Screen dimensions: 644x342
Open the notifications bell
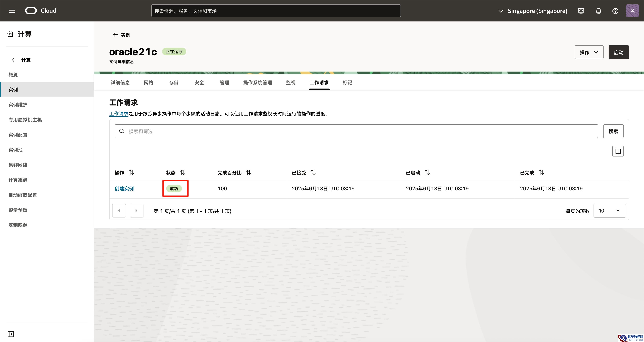(x=598, y=11)
